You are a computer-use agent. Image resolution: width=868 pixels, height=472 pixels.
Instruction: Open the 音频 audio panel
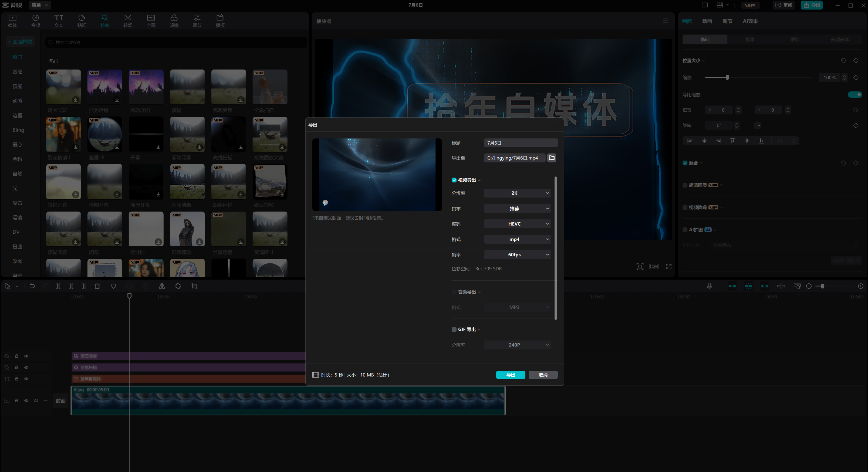[x=35, y=21]
